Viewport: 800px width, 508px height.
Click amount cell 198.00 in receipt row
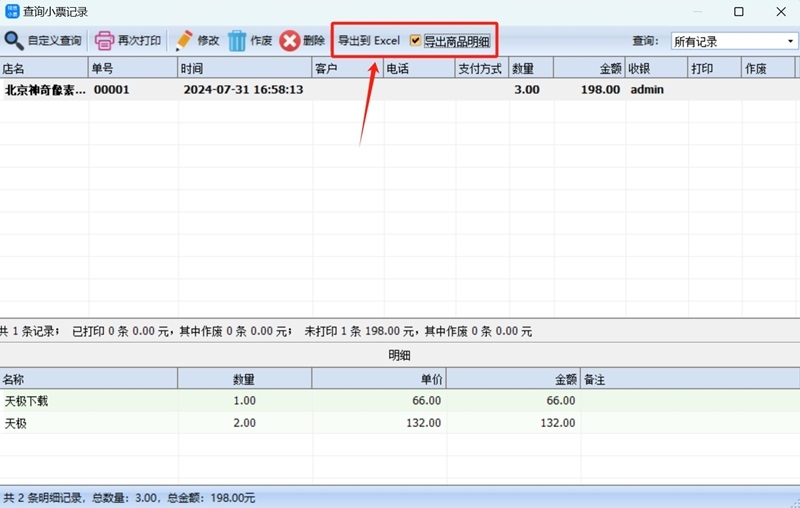tap(601, 89)
